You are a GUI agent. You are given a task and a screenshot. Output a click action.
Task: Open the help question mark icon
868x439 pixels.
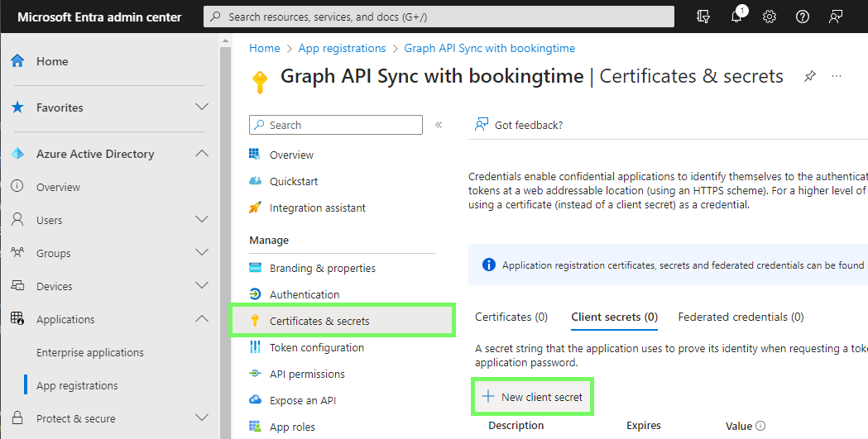click(x=803, y=17)
